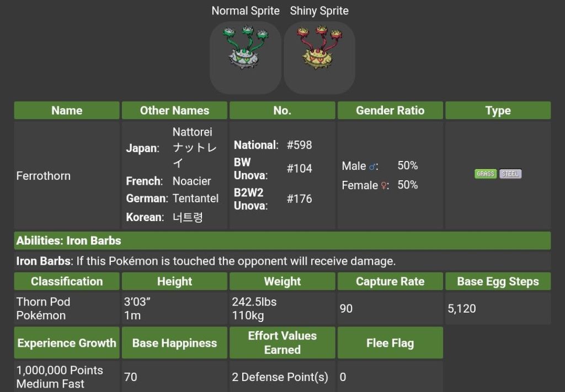Click the Shiny Sprite label text

[x=319, y=10]
